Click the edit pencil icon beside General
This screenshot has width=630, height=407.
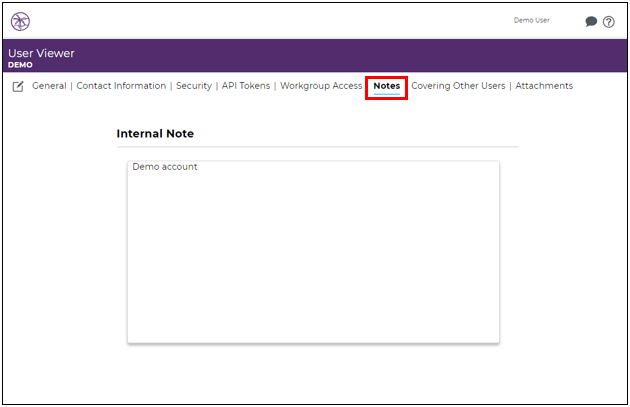pos(18,86)
